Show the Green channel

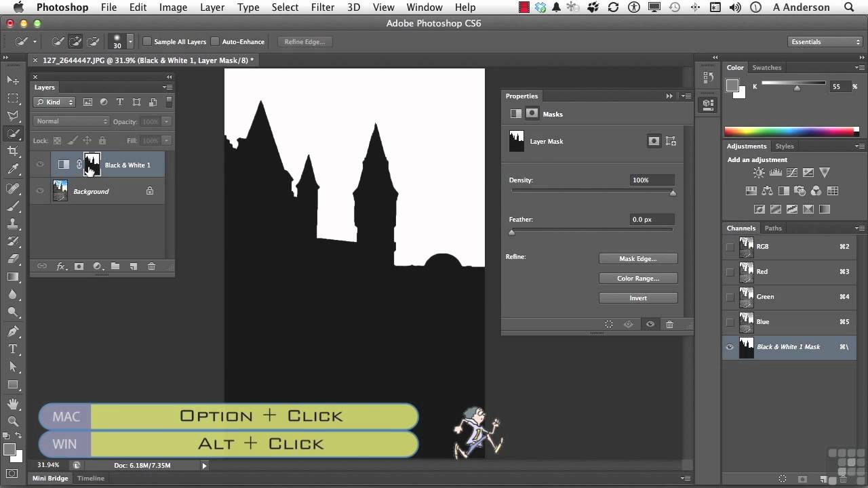730,297
